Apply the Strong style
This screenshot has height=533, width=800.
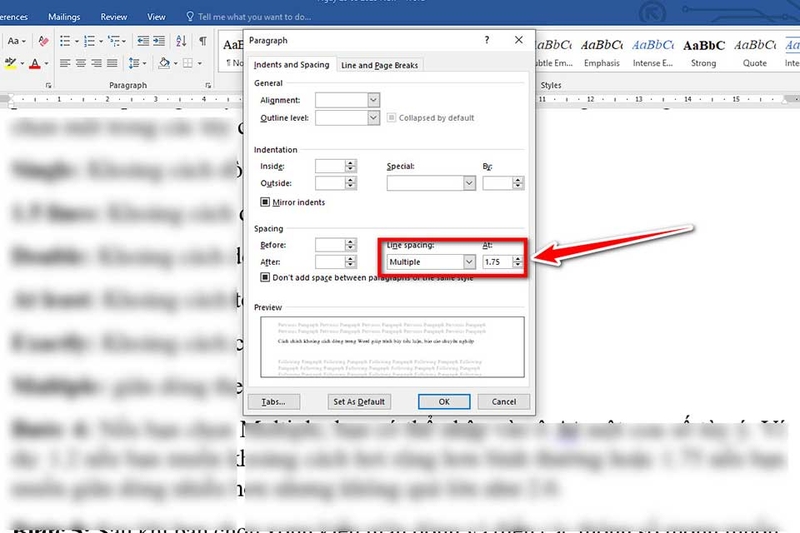[x=704, y=53]
